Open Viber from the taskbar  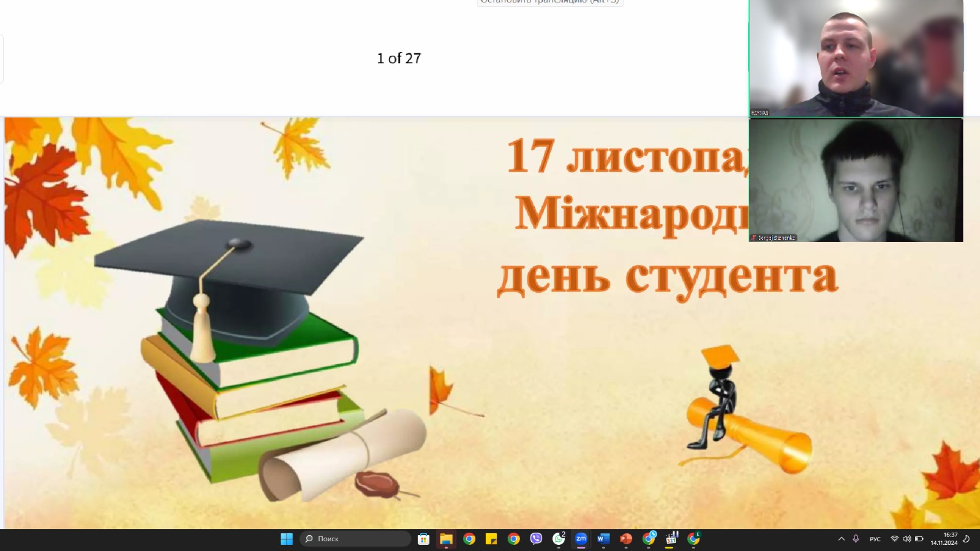536,539
